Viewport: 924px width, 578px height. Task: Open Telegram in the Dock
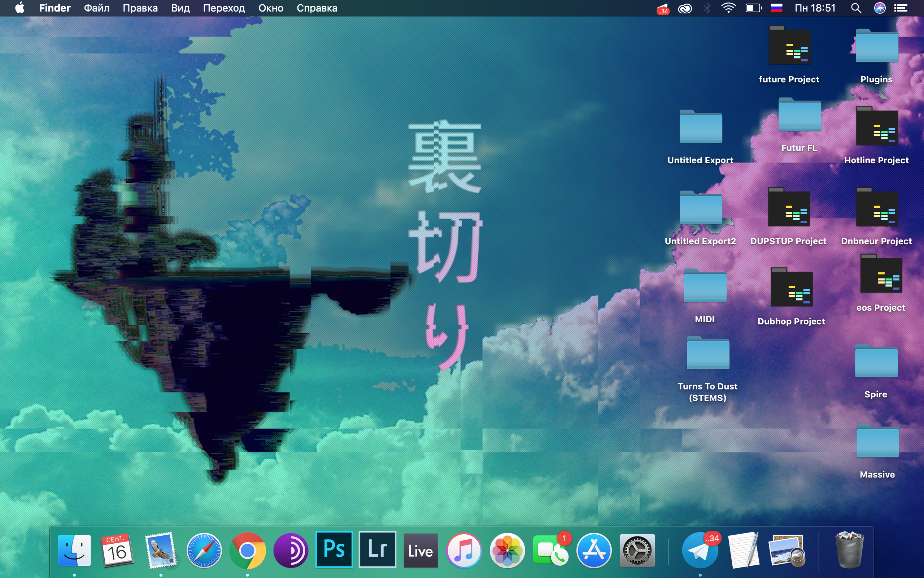coord(700,550)
